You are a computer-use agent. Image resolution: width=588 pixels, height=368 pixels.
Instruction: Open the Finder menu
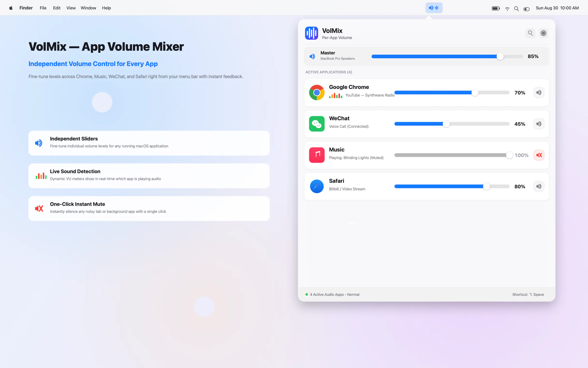[26, 8]
